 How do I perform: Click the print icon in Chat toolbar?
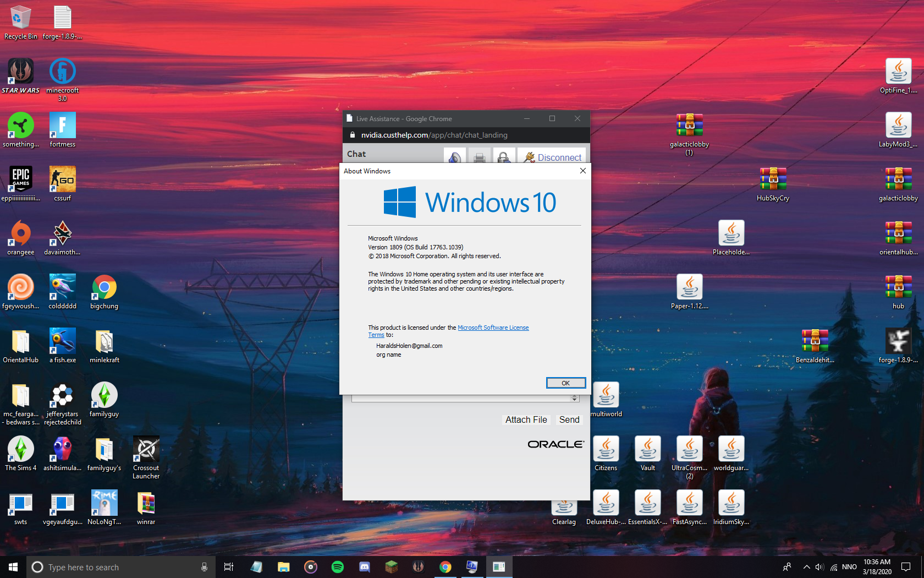coord(479,157)
